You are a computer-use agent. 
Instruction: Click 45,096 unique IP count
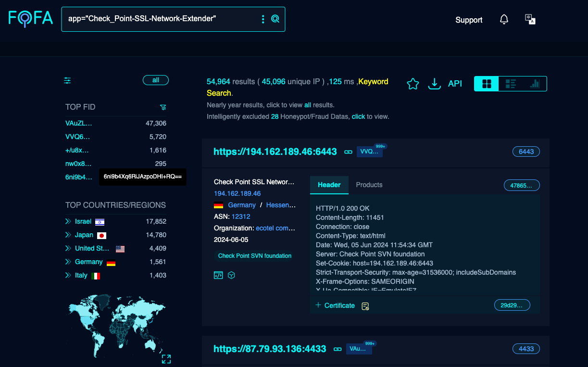point(274,82)
